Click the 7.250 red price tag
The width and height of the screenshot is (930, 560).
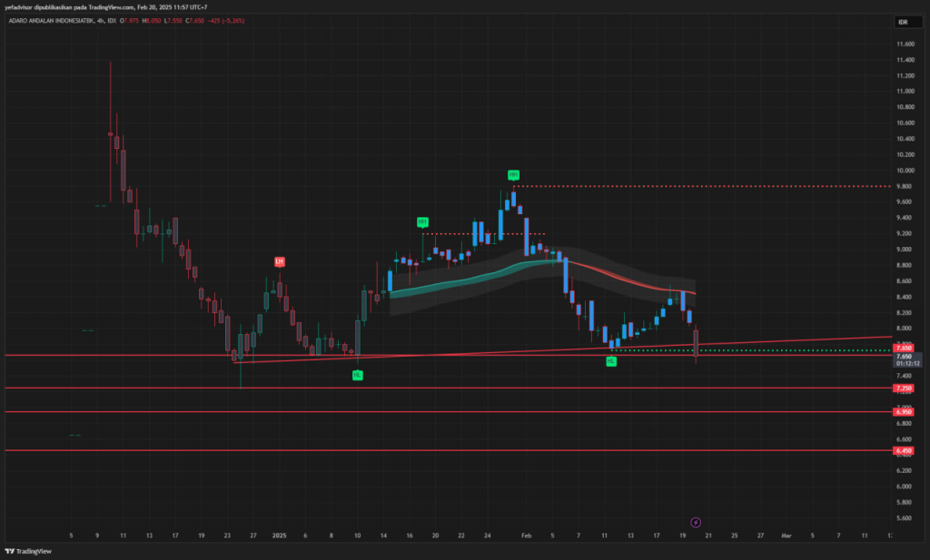pos(903,388)
